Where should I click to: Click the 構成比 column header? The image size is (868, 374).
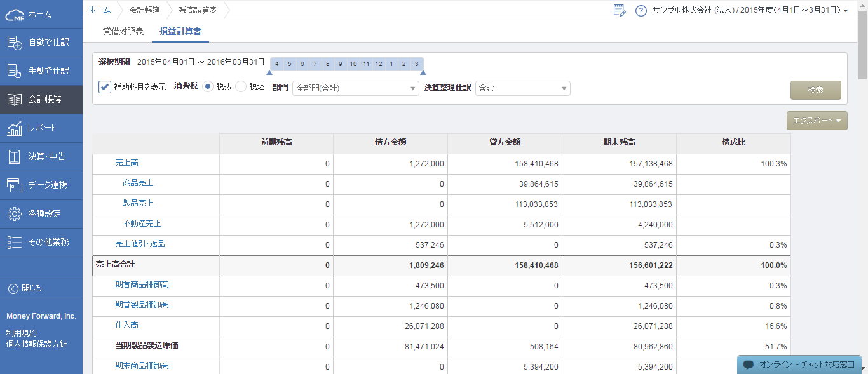click(734, 143)
